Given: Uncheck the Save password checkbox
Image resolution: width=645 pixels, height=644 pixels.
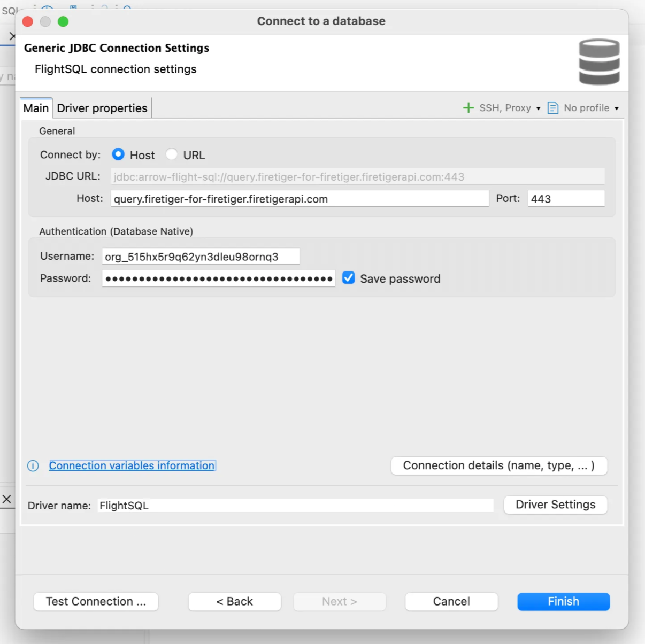Looking at the screenshot, I should coord(348,278).
